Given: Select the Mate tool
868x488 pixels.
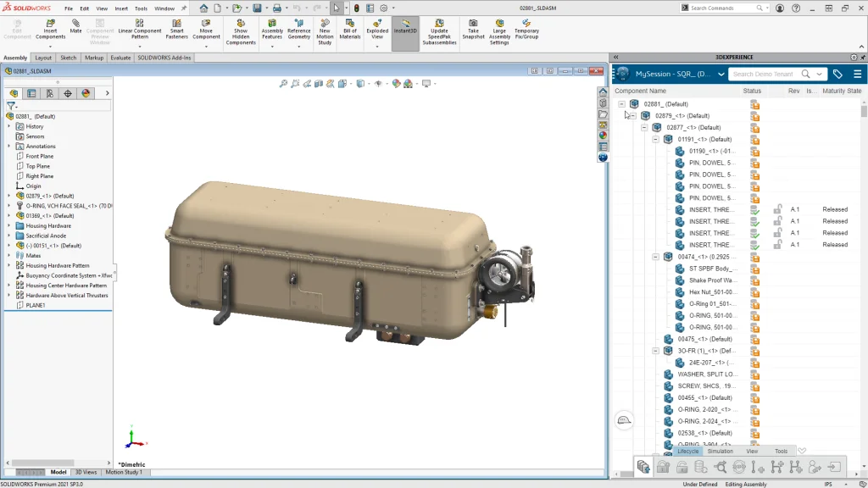Looking at the screenshot, I should 76,25.
